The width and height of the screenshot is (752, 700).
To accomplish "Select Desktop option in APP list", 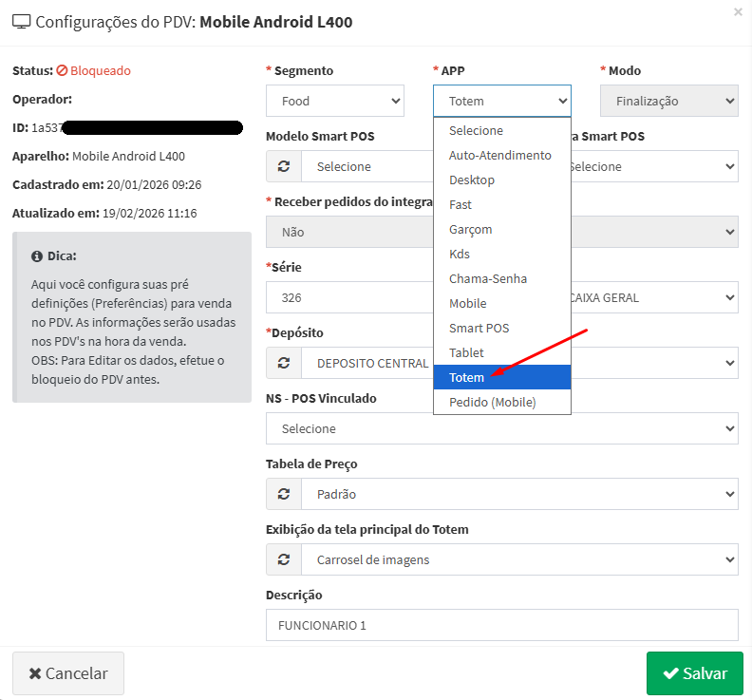I will pos(472,180).
